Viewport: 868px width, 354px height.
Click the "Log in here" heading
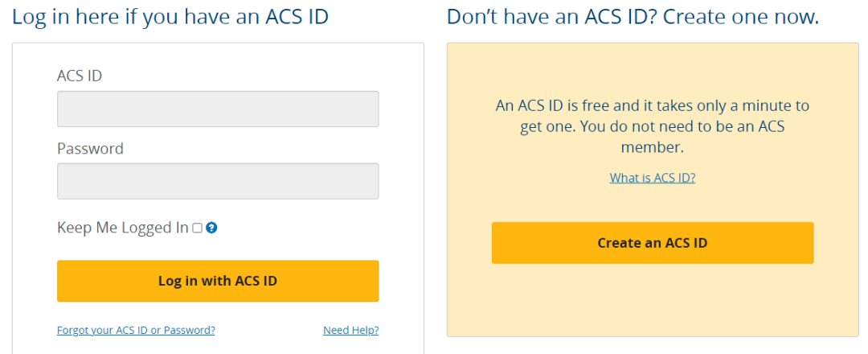point(170,17)
